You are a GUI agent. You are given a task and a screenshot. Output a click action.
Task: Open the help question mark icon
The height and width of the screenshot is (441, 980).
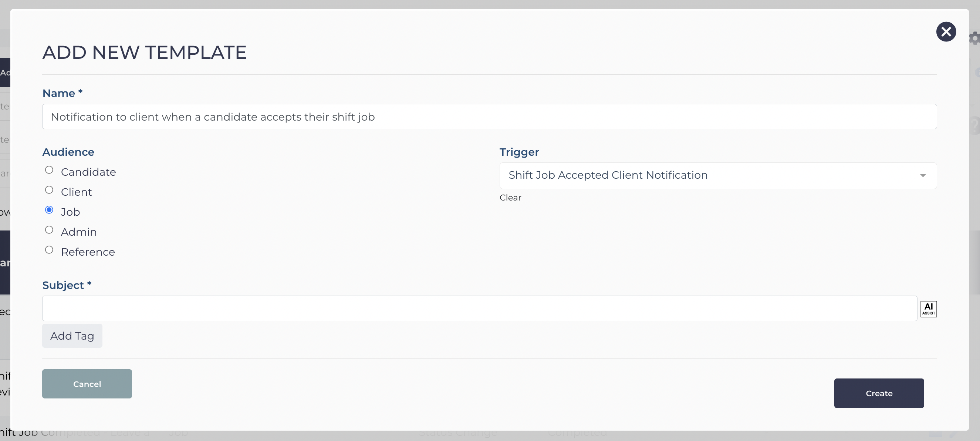[x=975, y=125]
